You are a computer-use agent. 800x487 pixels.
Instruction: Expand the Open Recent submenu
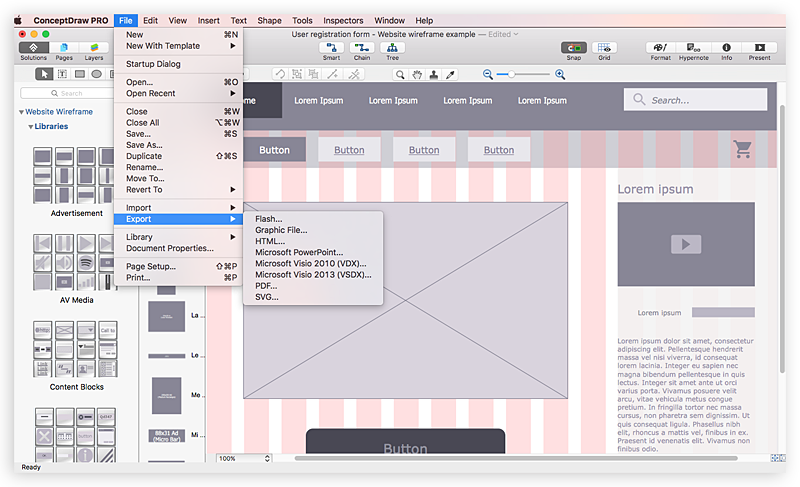coord(178,93)
